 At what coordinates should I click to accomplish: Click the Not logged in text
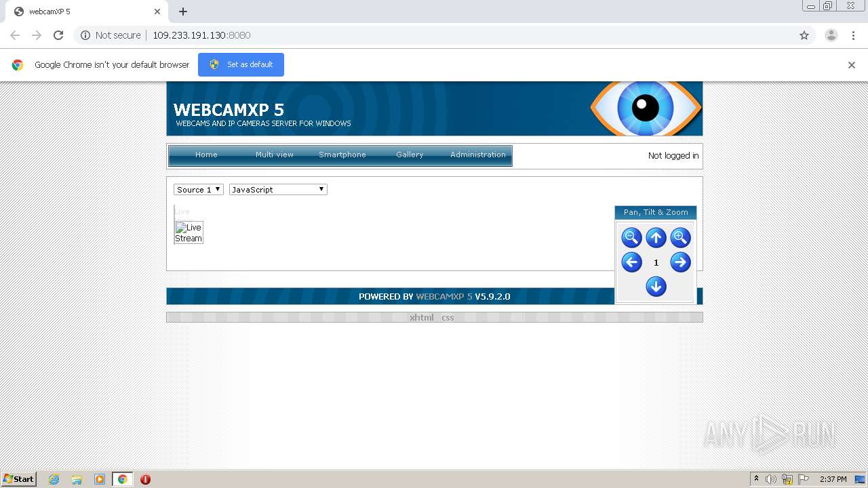(x=673, y=155)
